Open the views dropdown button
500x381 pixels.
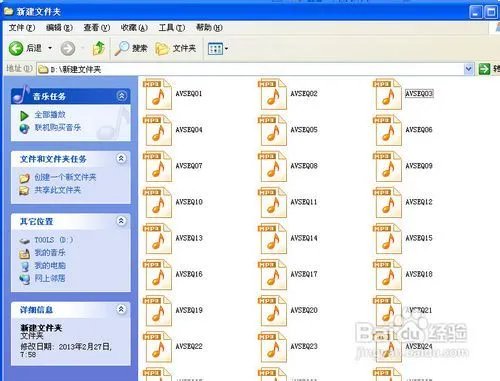tap(218, 49)
